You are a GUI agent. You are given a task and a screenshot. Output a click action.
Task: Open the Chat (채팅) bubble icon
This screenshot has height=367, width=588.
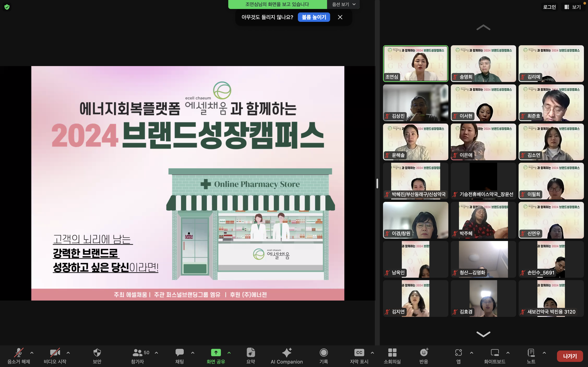click(x=179, y=353)
